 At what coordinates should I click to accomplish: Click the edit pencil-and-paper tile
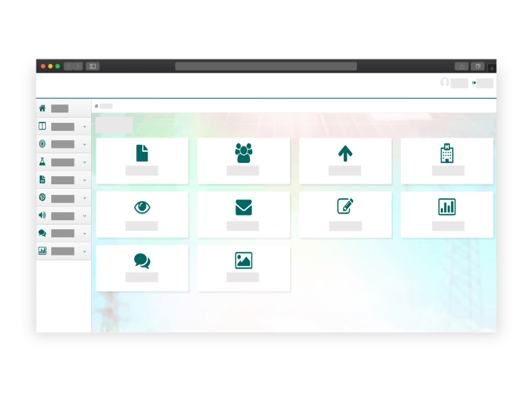point(344,214)
